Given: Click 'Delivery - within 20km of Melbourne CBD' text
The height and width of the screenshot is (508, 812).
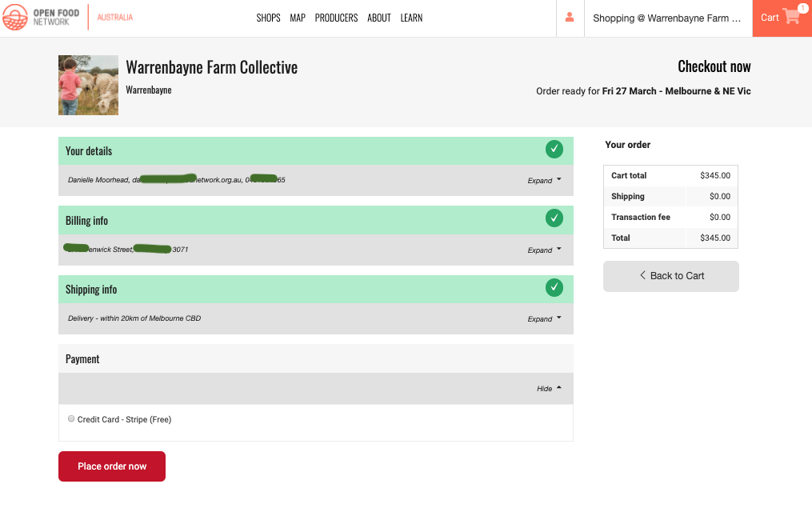Looking at the screenshot, I should coord(134,318).
